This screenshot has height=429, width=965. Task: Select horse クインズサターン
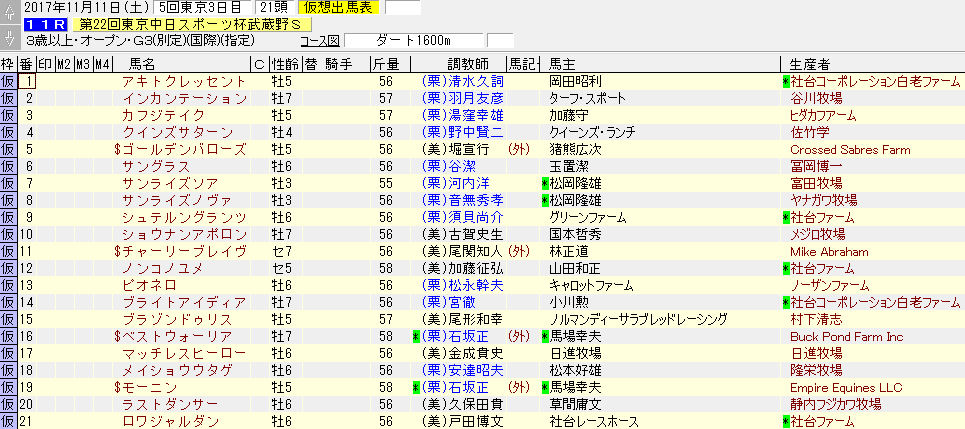(x=178, y=132)
